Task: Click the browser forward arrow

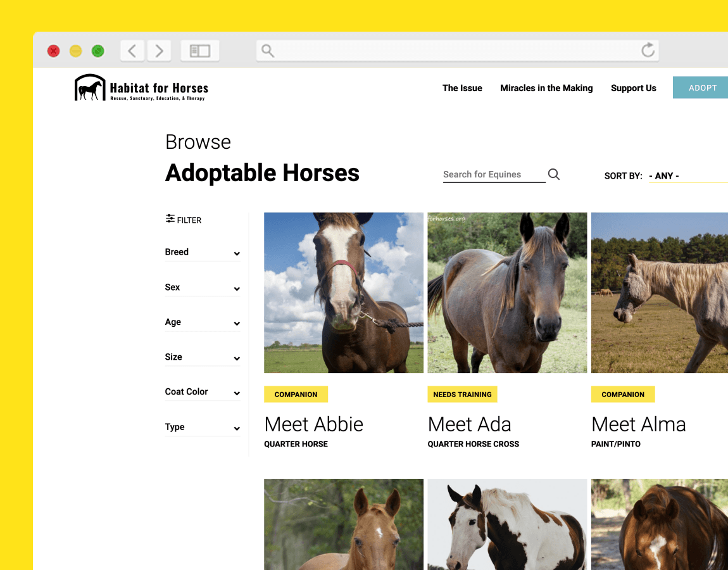Action: pos(159,50)
